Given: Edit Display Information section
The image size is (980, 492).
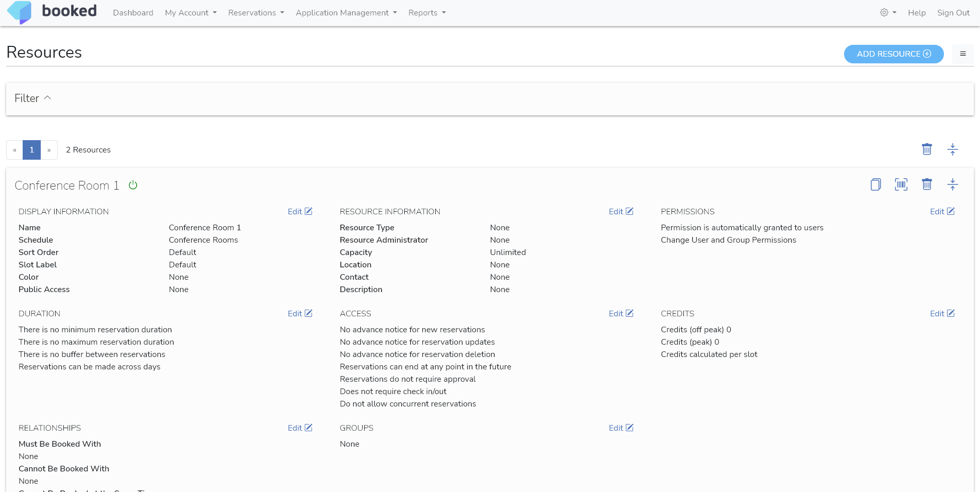Looking at the screenshot, I should coord(300,211).
